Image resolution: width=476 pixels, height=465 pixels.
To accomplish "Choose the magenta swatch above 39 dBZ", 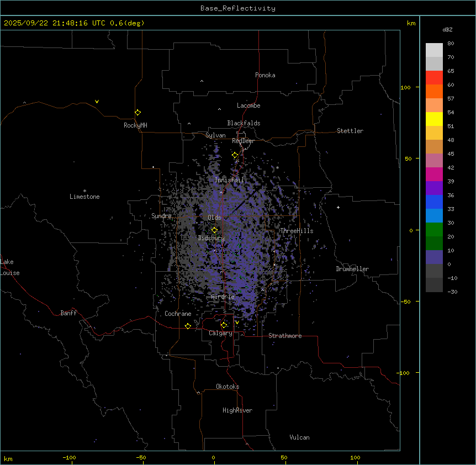I will (x=434, y=174).
